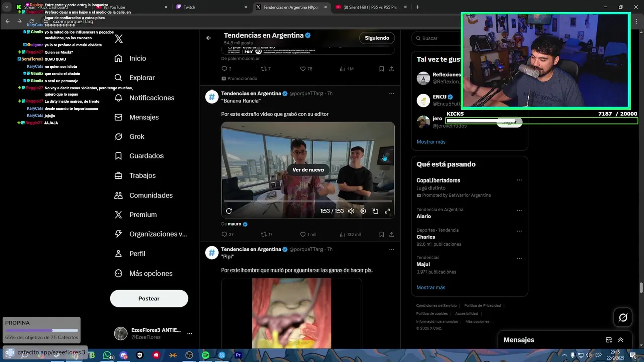This screenshot has height=362, width=644.
Task: Compose a new message in Mensajes drawer
Action: coord(609,340)
